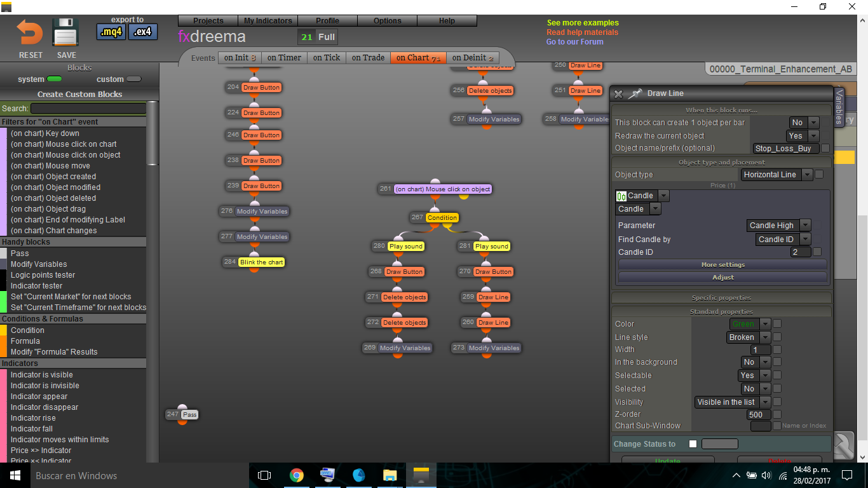Click the candlestick icon beside Candle

(621, 196)
